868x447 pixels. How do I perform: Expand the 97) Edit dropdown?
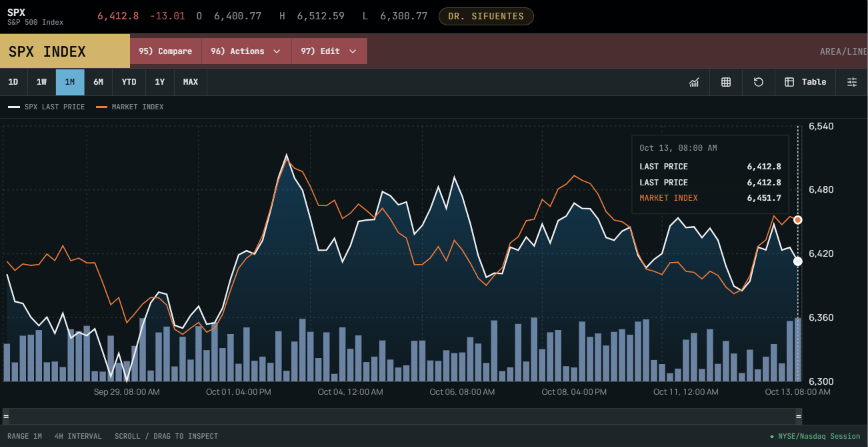pos(329,51)
